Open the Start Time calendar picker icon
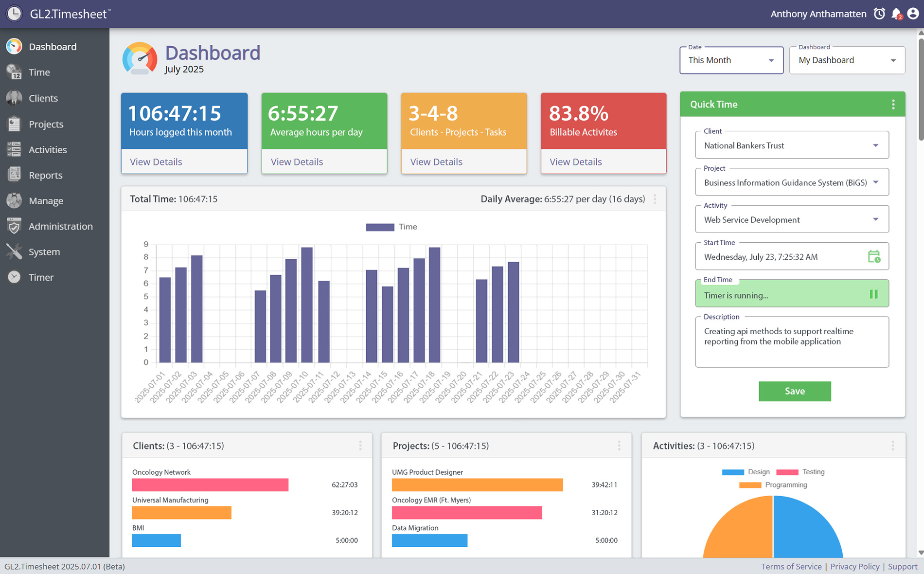 [874, 256]
